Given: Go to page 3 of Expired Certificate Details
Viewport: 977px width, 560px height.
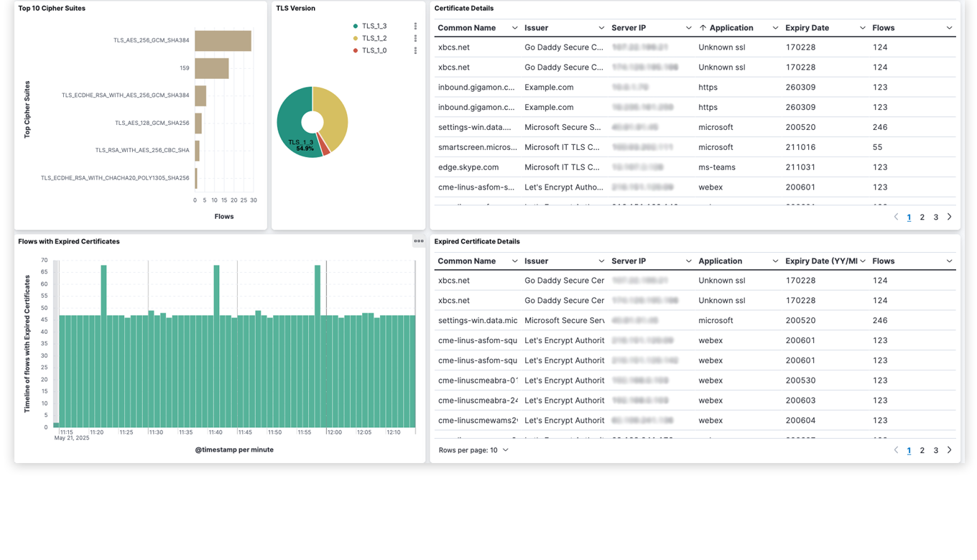Looking at the screenshot, I should coord(935,450).
